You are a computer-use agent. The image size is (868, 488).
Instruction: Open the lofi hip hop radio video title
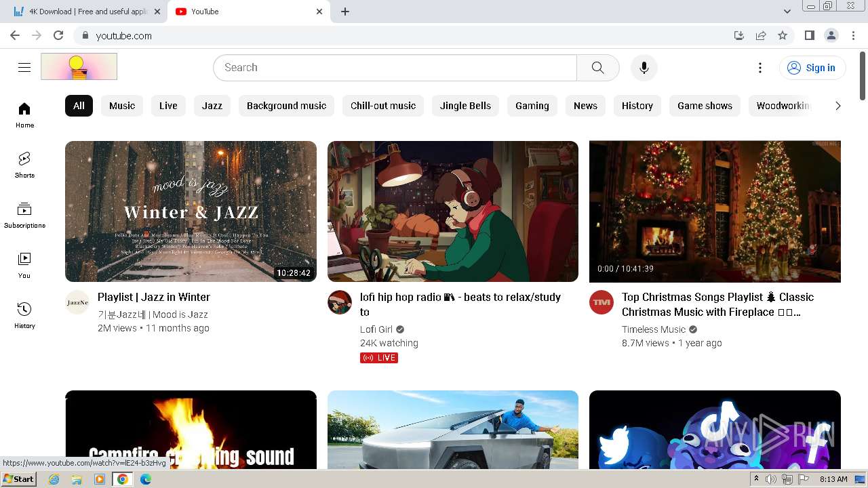[x=460, y=304]
